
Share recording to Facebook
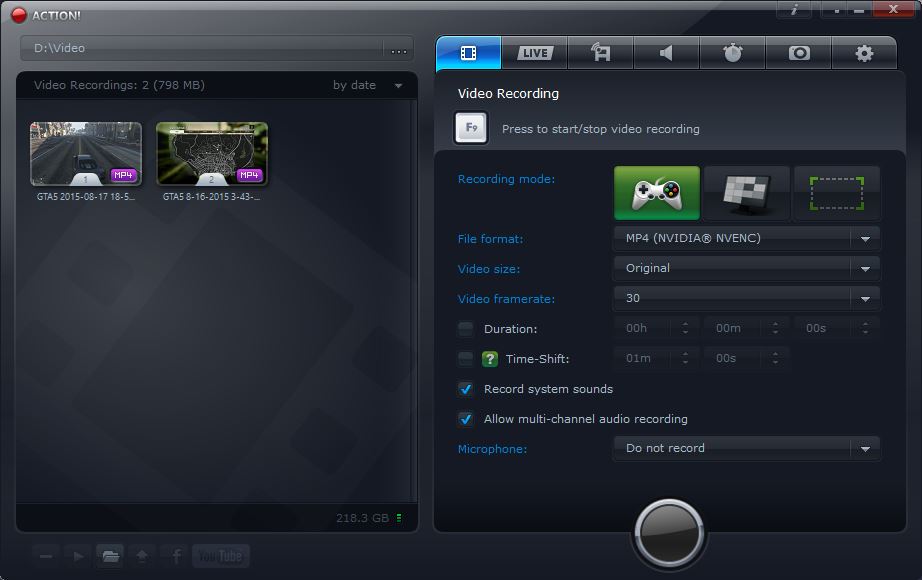[x=176, y=556]
